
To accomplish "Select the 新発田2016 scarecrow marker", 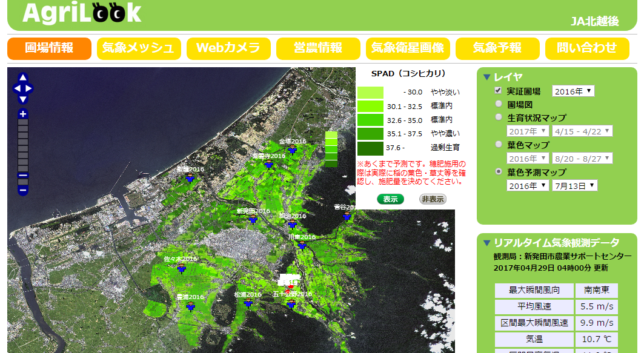I will [x=253, y=219].
